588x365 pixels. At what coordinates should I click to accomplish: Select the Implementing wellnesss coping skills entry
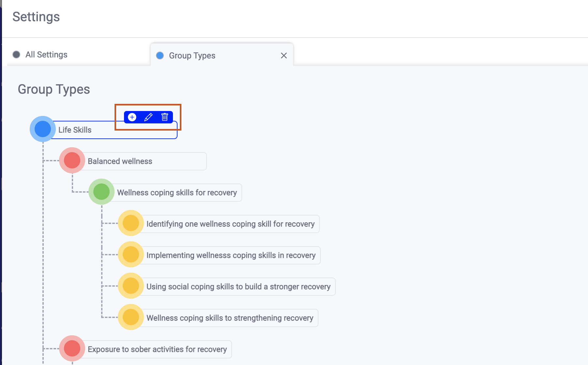(x=230, y=255)
